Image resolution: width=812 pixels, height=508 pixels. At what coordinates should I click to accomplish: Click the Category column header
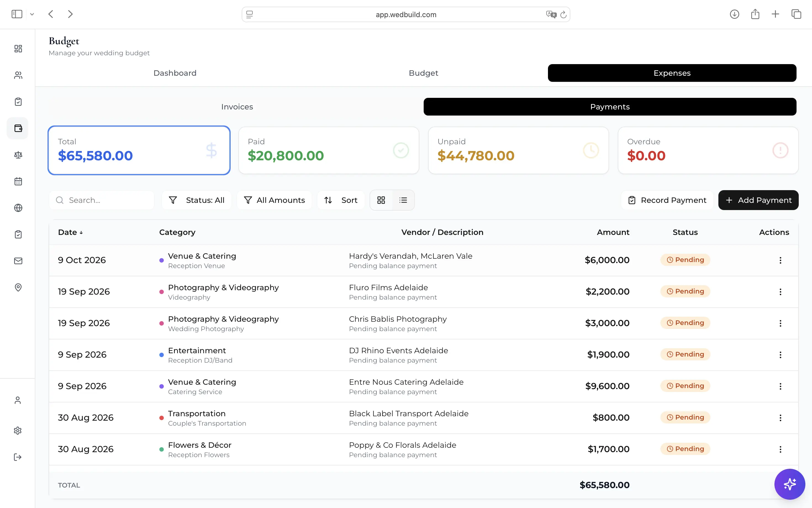177,232
